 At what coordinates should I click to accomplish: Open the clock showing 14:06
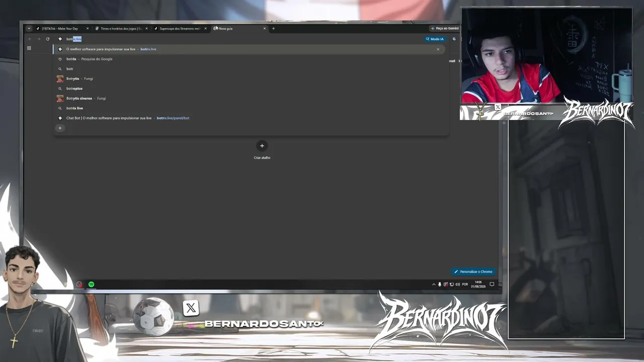coord(478,285)
